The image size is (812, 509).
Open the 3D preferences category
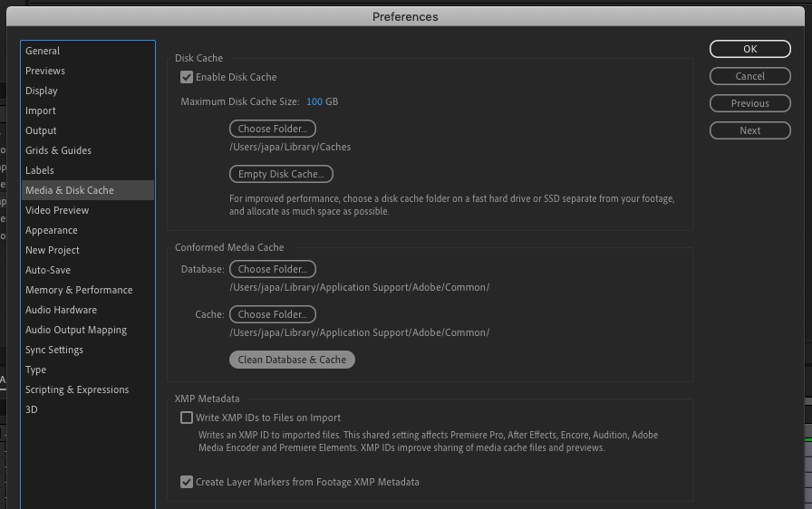(x=88, y=409)
